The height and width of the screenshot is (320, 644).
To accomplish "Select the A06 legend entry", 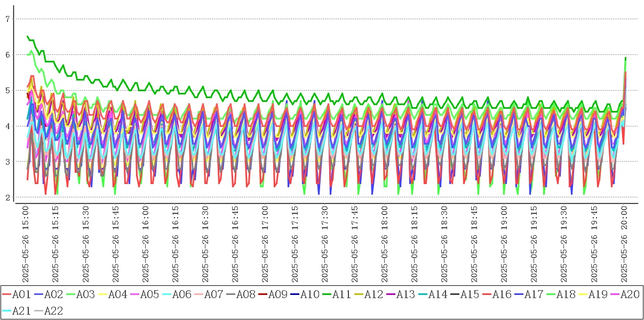I will (x=176, y=294).
